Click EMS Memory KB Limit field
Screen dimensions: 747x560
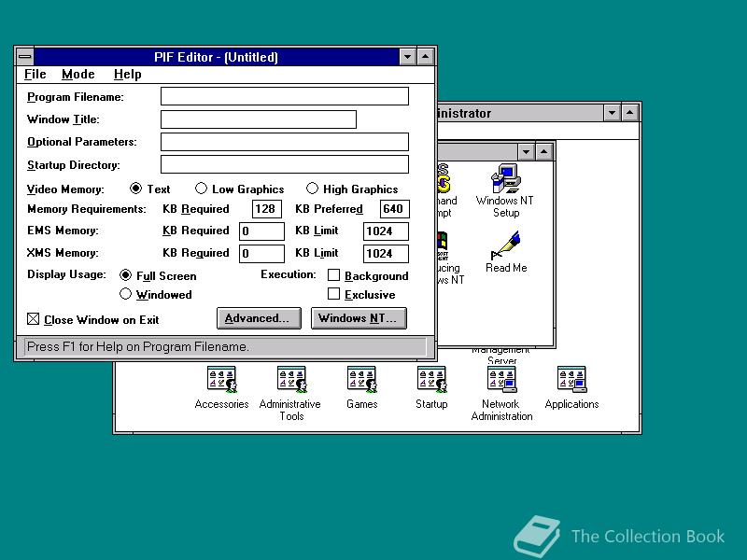point(386,231)
